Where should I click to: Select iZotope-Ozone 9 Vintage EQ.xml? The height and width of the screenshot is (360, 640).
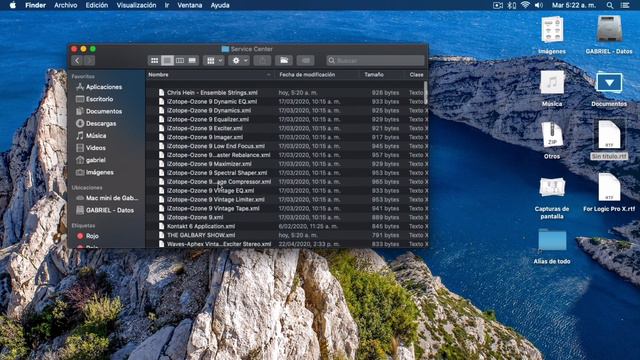210,191
